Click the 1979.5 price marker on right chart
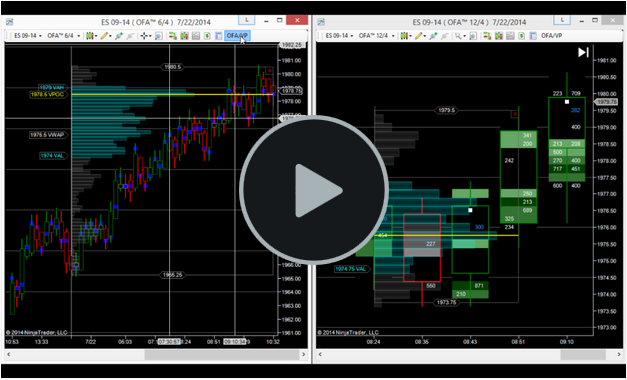 (x=446, y=110)
